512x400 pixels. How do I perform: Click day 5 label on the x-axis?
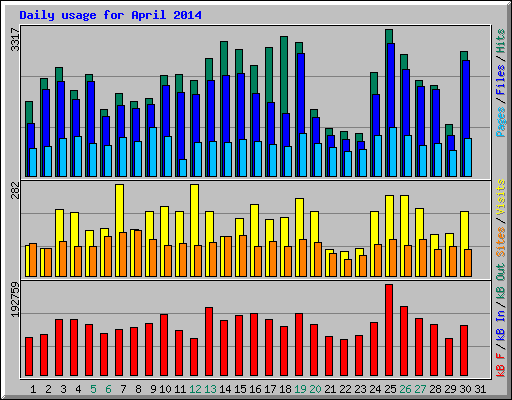[93, 389]
